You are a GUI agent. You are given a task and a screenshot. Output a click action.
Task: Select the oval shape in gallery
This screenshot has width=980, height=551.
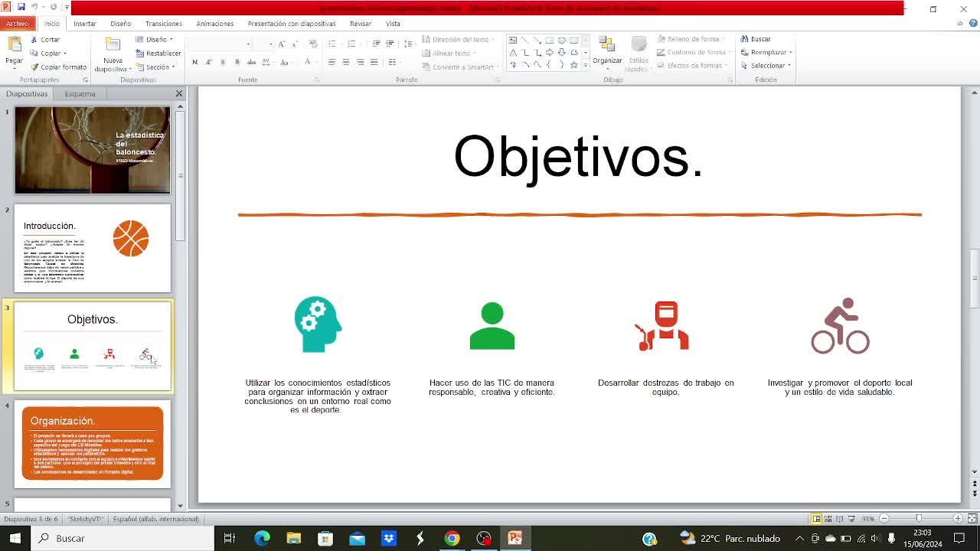click(562, 41)
